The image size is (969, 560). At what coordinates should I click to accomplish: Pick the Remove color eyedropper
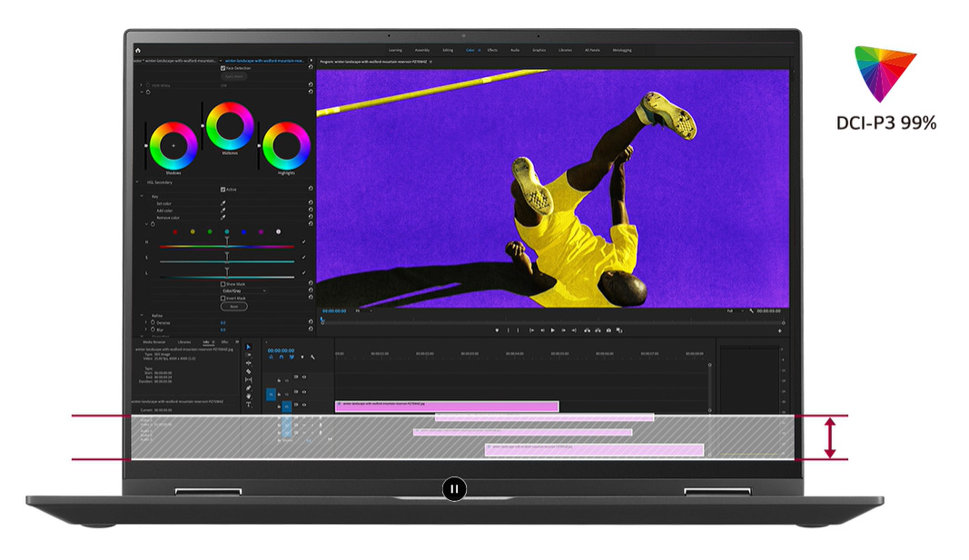pyautogui.click(x=223, y=217)
